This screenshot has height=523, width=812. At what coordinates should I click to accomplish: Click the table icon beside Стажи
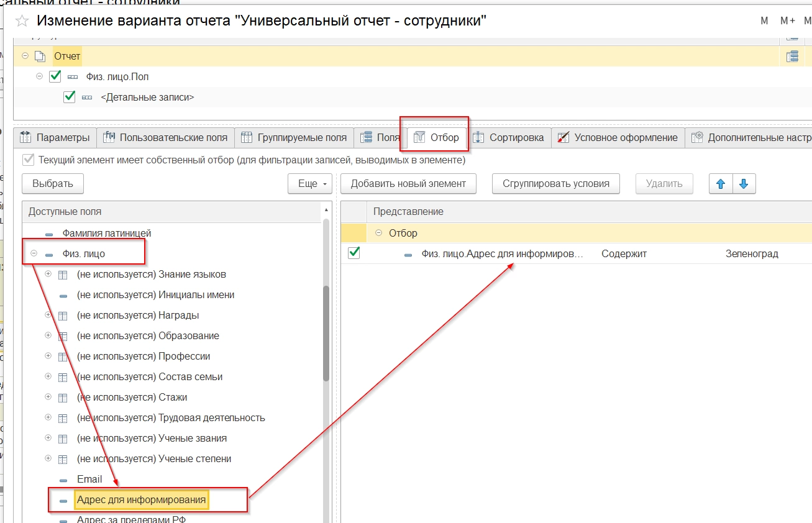point(63,398)
